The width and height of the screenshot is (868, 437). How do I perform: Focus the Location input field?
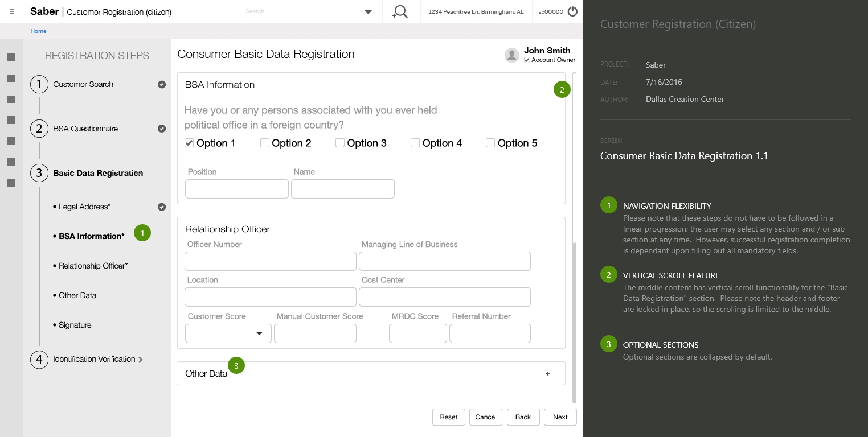pos(271,297)
